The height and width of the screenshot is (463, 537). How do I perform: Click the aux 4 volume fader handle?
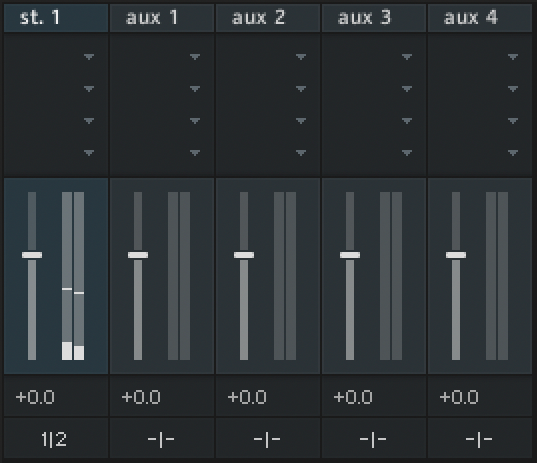click(456, 255)
